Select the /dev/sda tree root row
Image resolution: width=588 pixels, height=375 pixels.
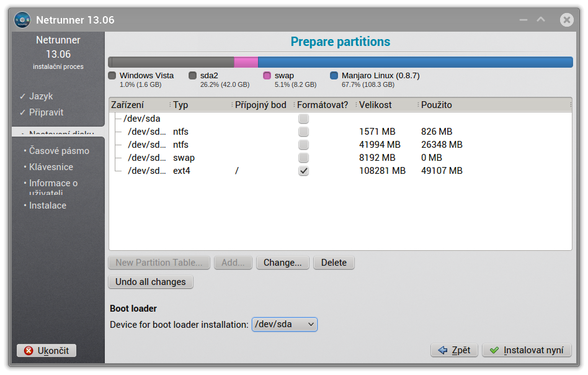(x=340, y=119)
